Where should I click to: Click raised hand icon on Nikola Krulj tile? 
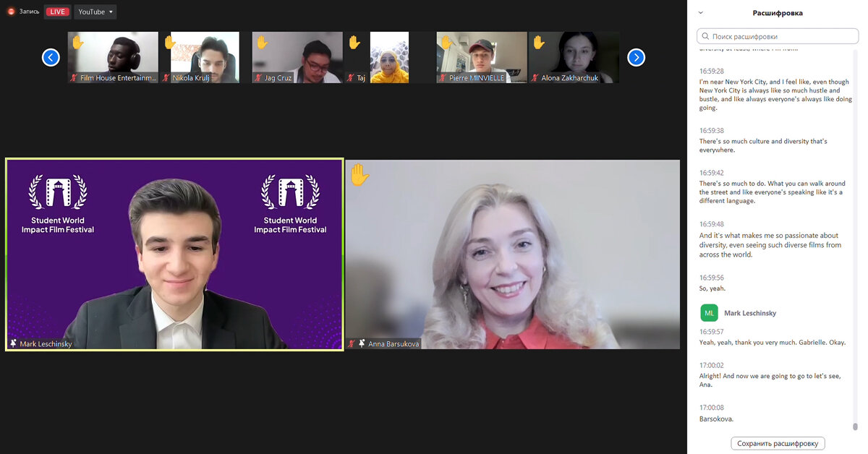coord(170,43)
